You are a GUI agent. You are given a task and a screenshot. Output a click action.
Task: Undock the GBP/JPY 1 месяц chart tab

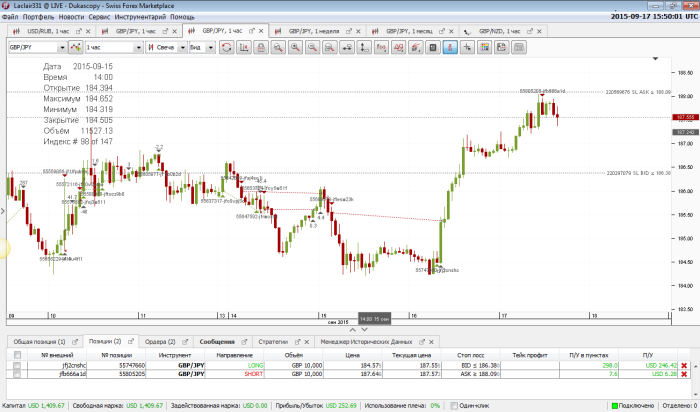pyautogui.click(x=442, y=31)
